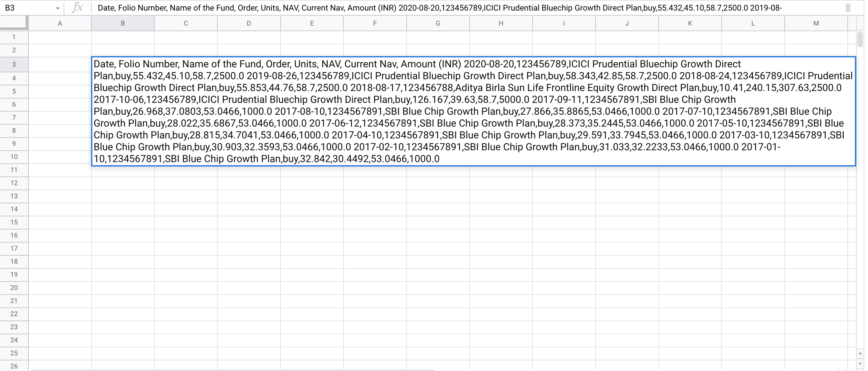Select row 24 header

(14, 340)
